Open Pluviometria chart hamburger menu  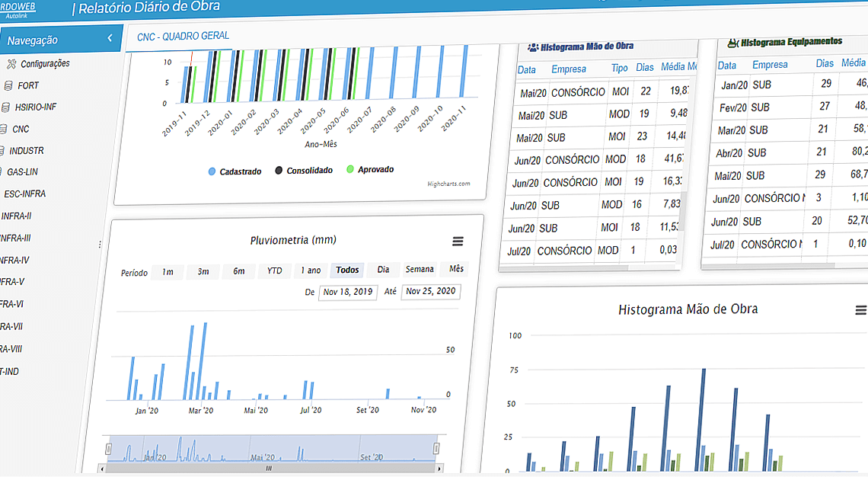[x=458, y=242]
